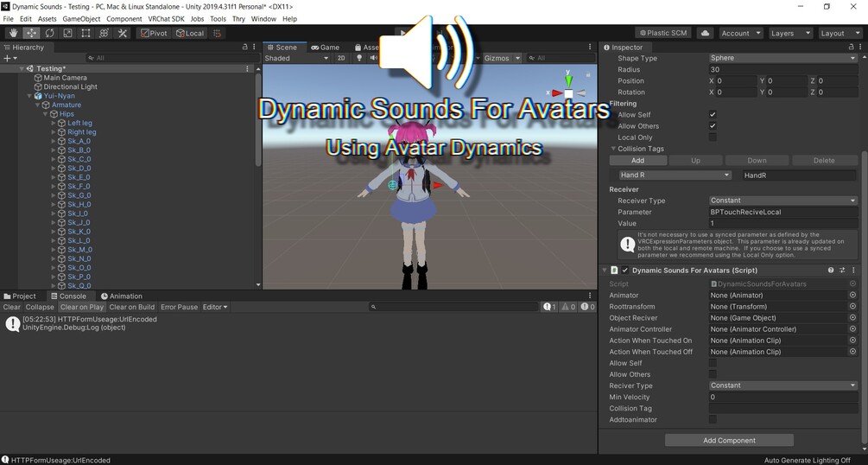Enable the Local Only checkbox
Image resolution: width=868 pixels, height=465 pixels.
713,137
